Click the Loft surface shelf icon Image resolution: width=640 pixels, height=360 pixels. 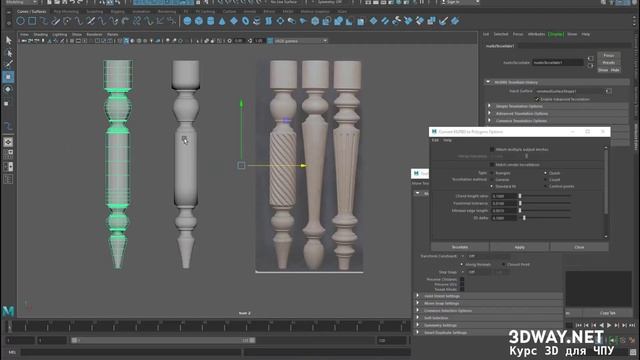pyautogui.click(x=269, y=20)
